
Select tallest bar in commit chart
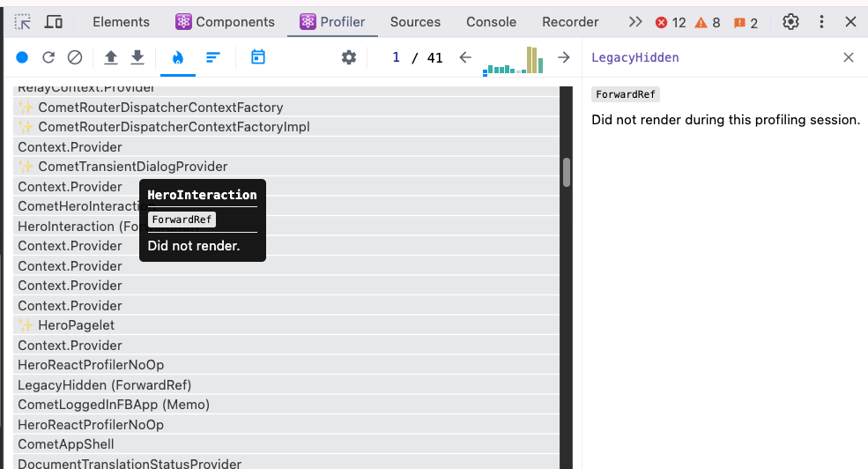[x=530, y=59]
